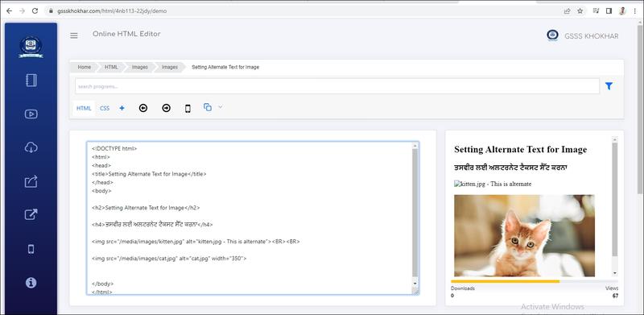The image size is (644, 315).
Task: Click Setting Alternate Text for Image breadcrumb
Action: pos(225,67)
